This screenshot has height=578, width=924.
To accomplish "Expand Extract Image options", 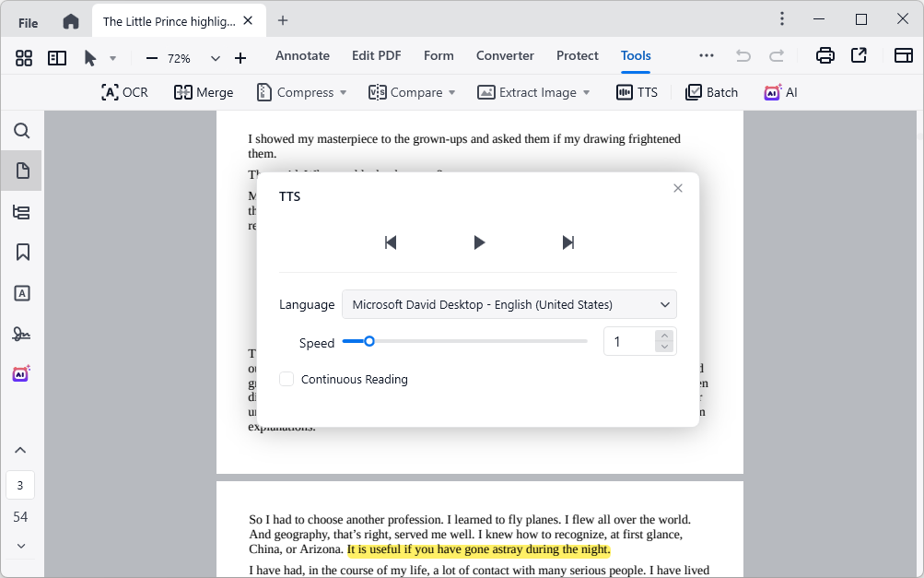I will (x=586, y=92).
